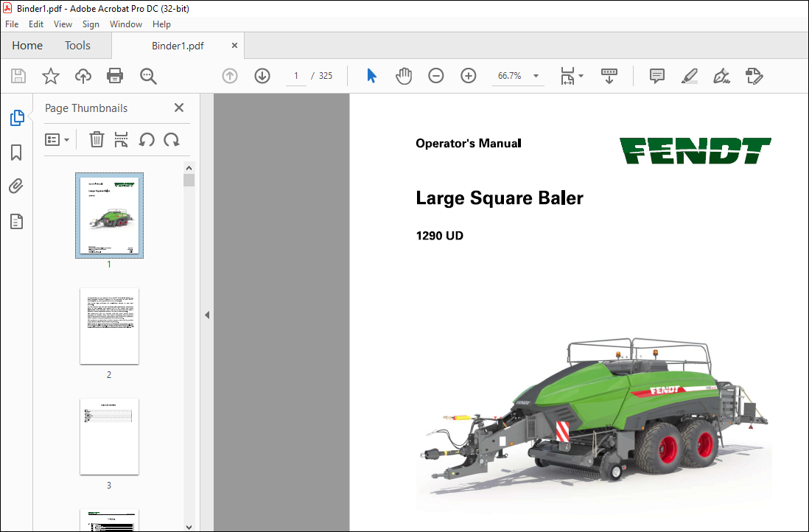809x532 pixels.
Task: Print the document with printer icon
Action: 114,76
